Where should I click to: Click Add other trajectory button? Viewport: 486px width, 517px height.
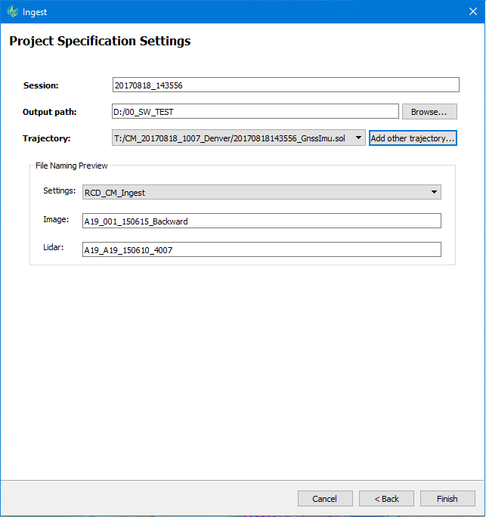click(x=412, y=138)
